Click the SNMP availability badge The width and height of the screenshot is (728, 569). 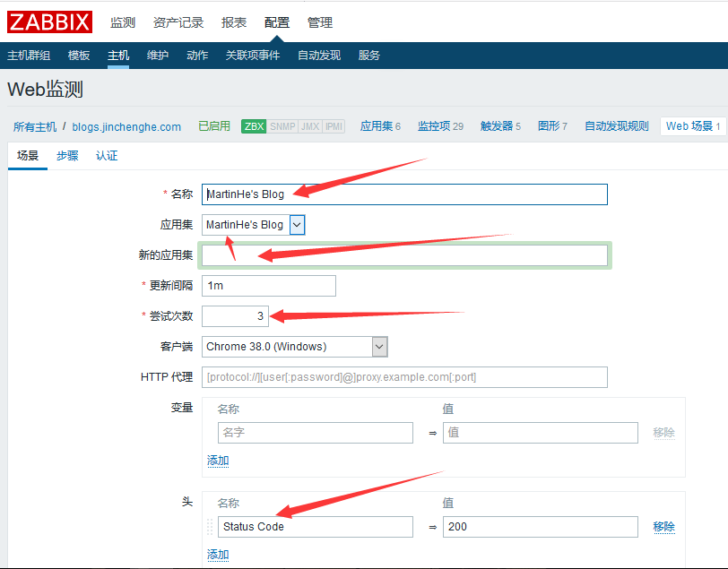point(282,126)
